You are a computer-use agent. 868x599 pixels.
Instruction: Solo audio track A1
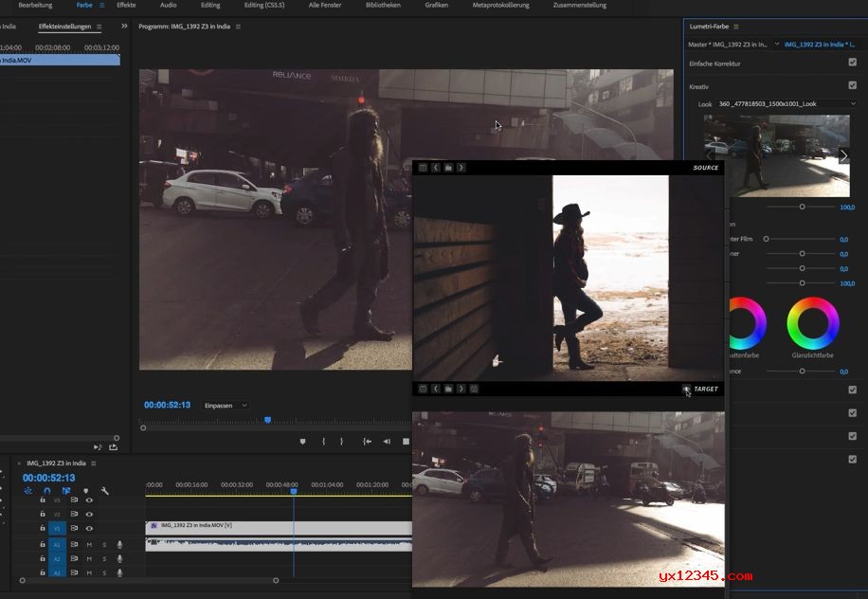(x=104, y=545)
